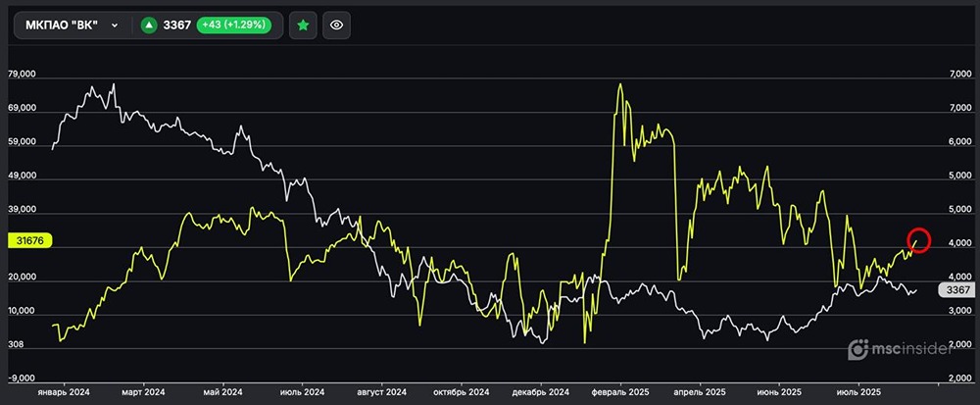Click the msc insider watermark text
Image resolution: width=980 pixels, height=405 pixels.
tap(917, 349)
